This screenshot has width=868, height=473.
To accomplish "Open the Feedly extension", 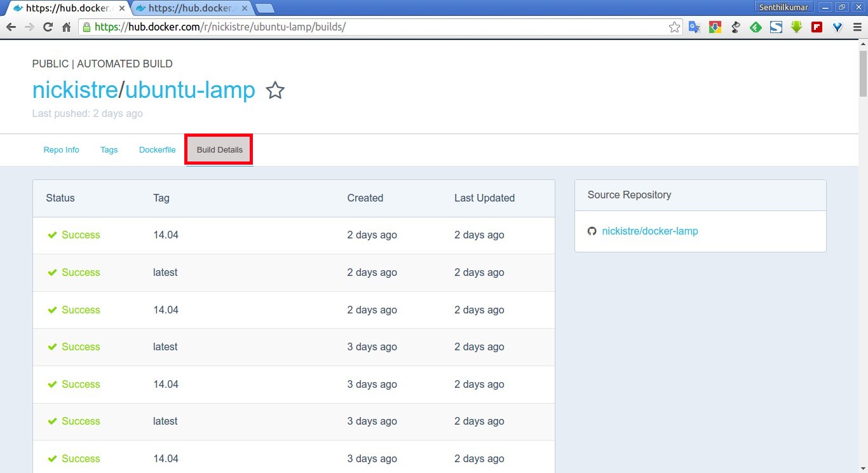I will tap(756, 27).
